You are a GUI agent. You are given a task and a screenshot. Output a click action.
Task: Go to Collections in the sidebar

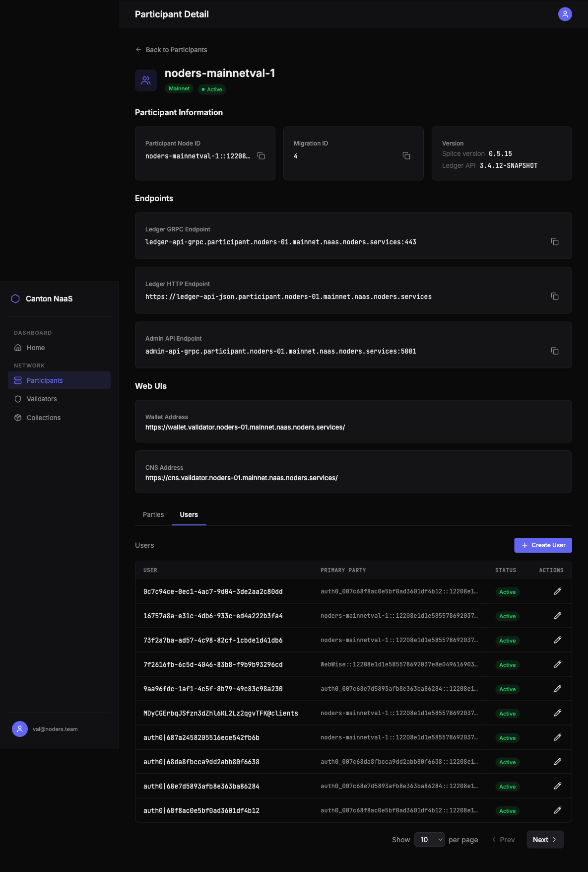tap(44, 418)
